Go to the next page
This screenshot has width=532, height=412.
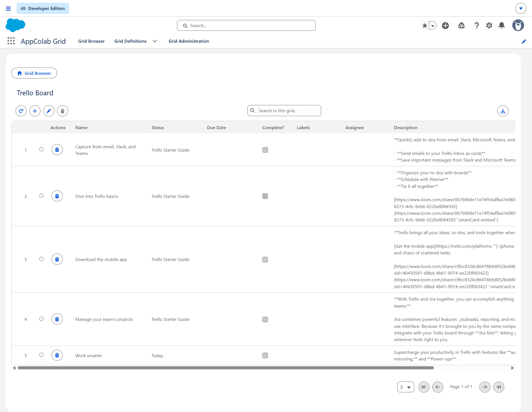tap(485, 387)
